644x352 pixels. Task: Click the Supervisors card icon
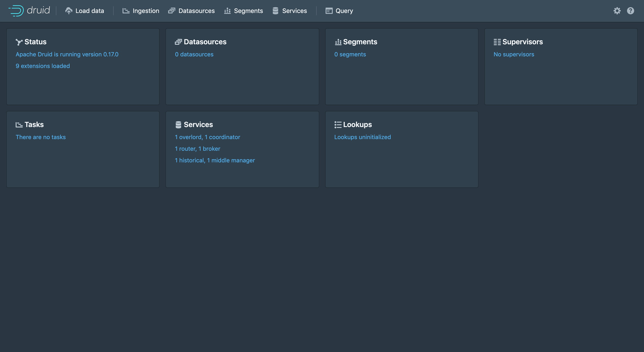pos(497,42)
